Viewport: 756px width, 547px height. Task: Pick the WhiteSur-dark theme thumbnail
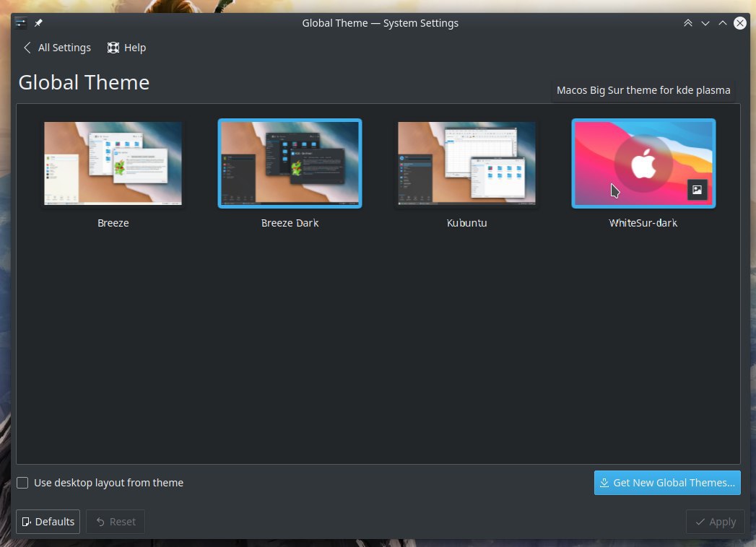click(x=643, y=163)
